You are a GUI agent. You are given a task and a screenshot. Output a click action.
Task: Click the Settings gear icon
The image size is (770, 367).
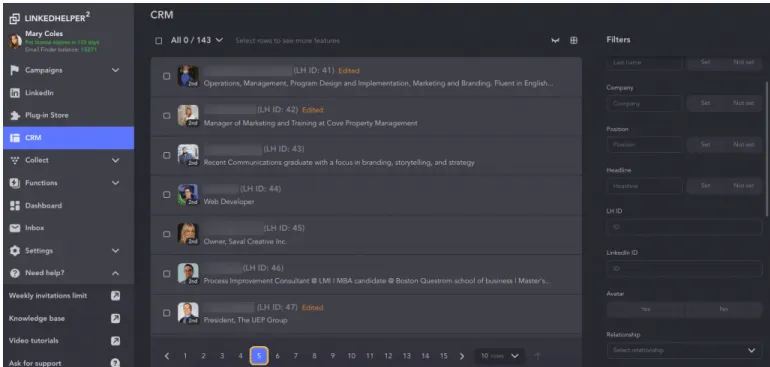15,251
